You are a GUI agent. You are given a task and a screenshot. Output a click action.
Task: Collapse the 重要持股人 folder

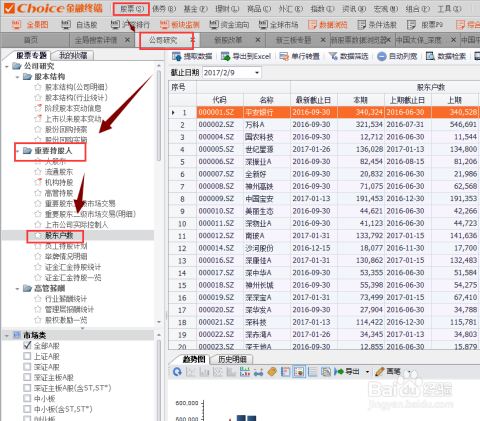pos(18,151)
